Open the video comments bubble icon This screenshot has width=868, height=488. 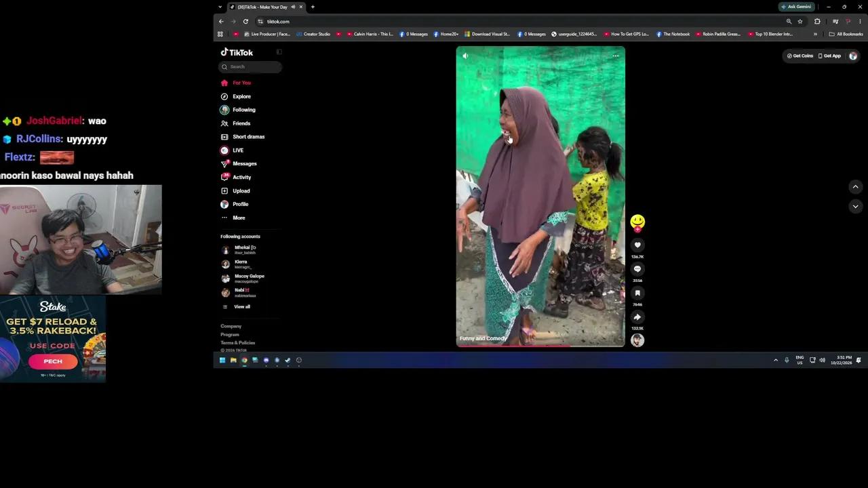pyautogui.click(x=637, y=269)
